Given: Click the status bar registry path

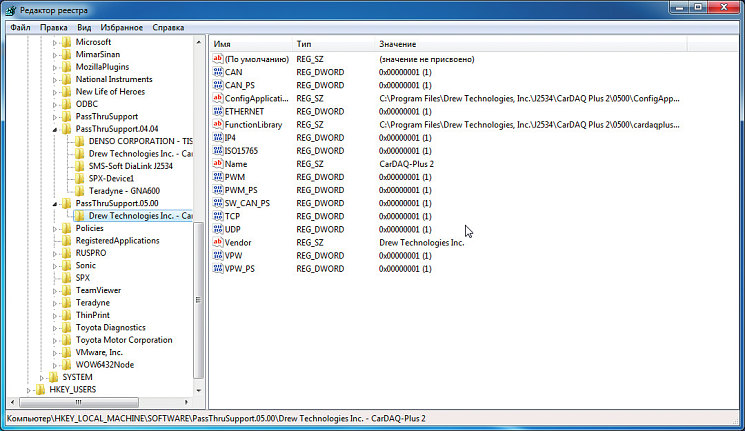Looking at the screenshot, I should 216,419.
